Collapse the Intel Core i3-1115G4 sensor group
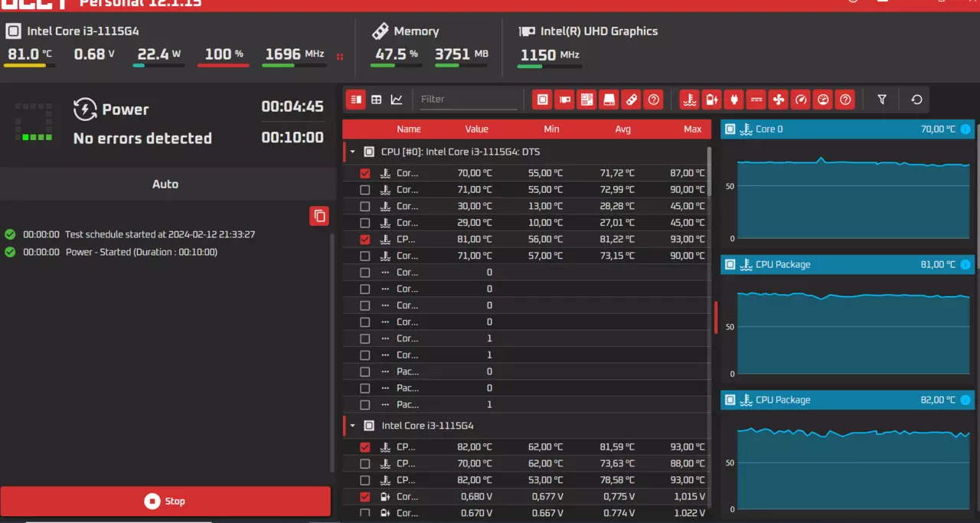This screenshot has width=980, height=523. point(353,426)
